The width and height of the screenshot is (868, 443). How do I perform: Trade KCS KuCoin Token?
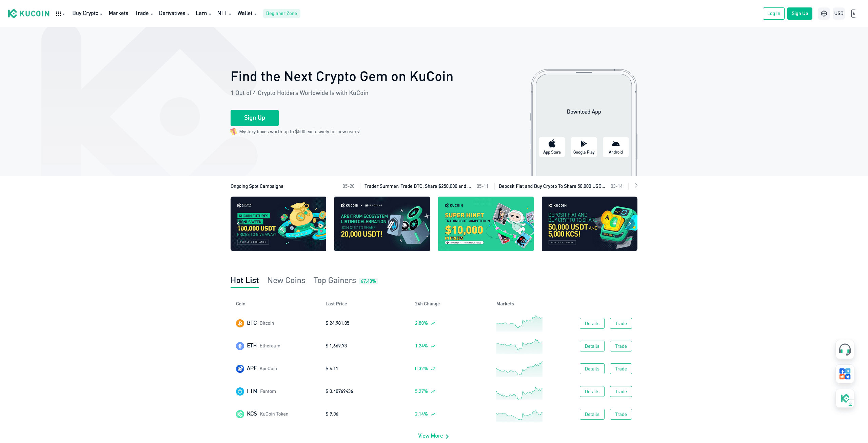point(621,414)
